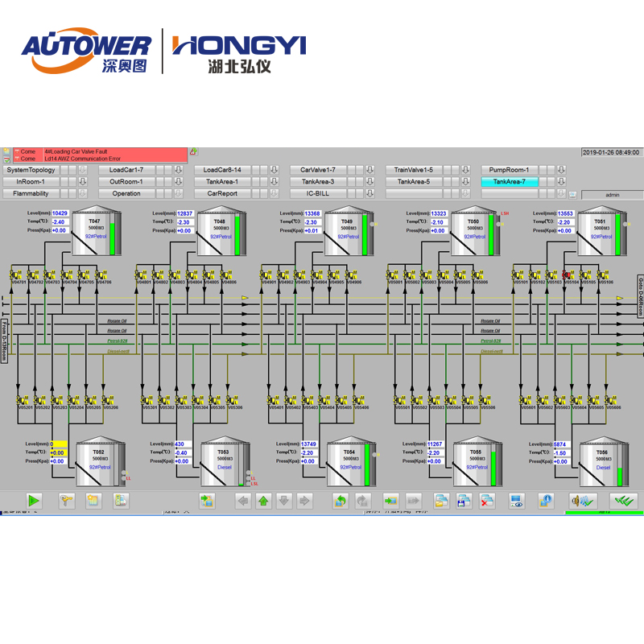Click the green double checkmark acknowledge-all icon
Image resolution: width=644 pixels, height=644 pixels.
pyautogui.click(x=623, y=501)
